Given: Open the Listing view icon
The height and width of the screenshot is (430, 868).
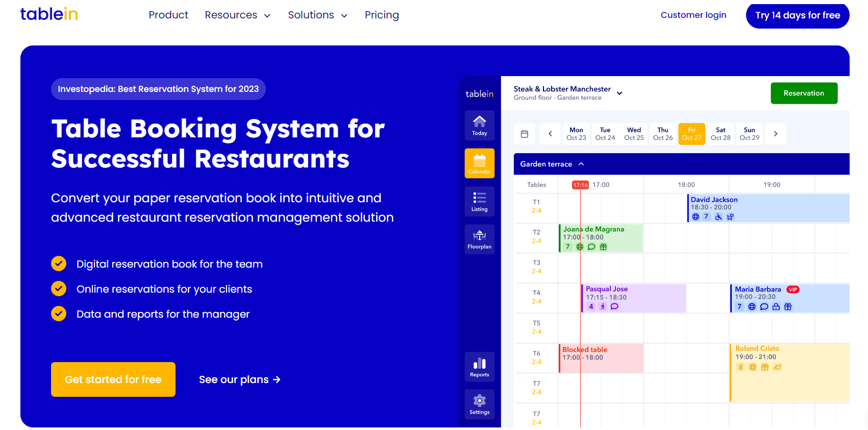Looking at the screenshot, I should tap(479, 201).
